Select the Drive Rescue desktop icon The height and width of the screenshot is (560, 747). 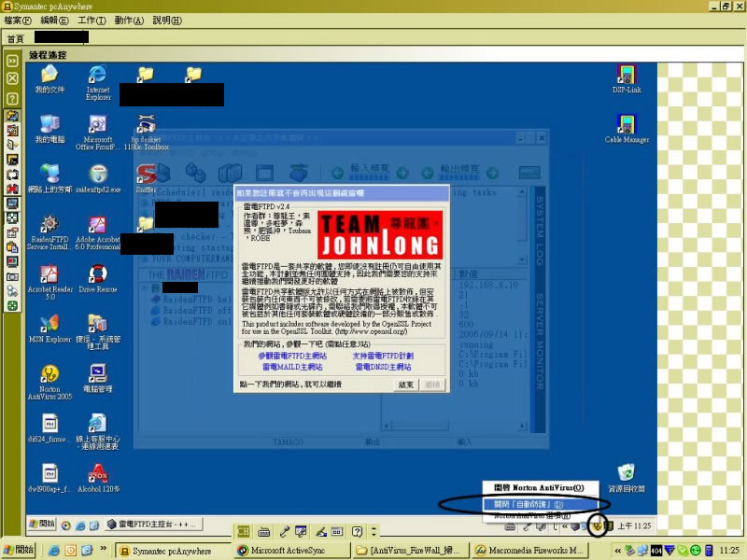(98, 278)
